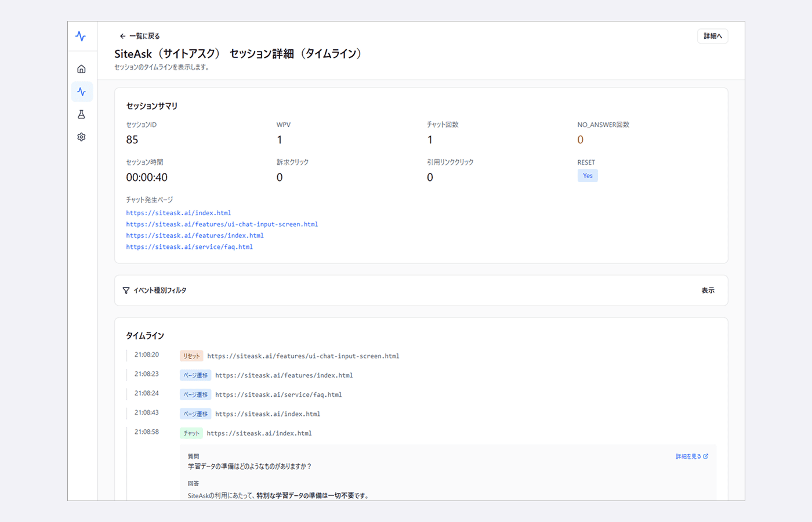Click the 詳細へ button
This screenshot has height=522, width=812.
[x=713, y=36]
